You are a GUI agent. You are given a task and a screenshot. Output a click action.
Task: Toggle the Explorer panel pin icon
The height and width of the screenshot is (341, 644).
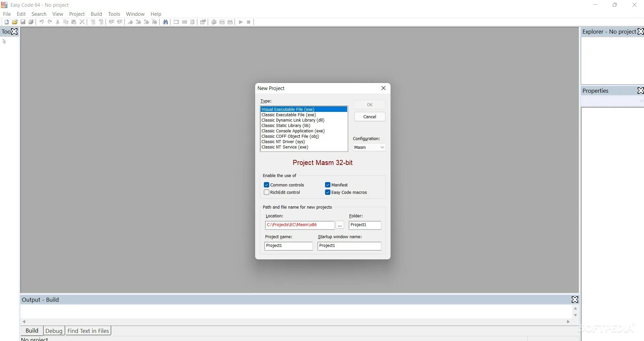(641, 32)
